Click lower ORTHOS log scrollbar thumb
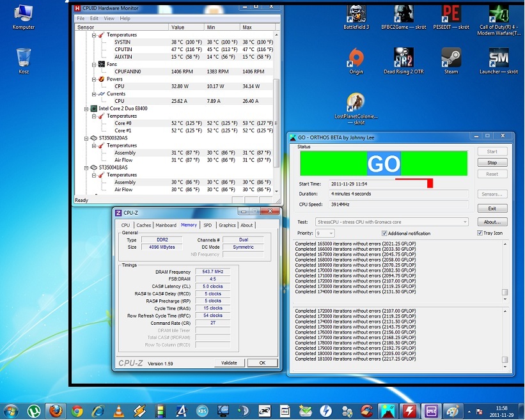This screenshot has width=525, height=420. (x=505, y=359)
